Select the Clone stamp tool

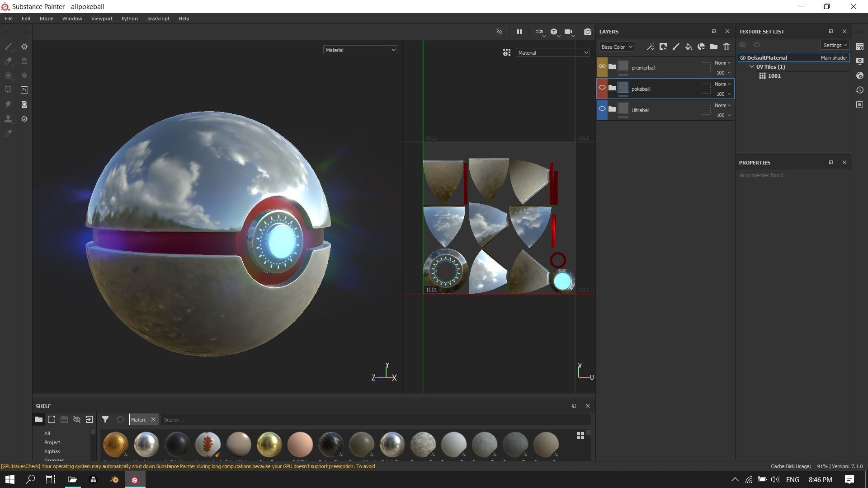(8, 119)
